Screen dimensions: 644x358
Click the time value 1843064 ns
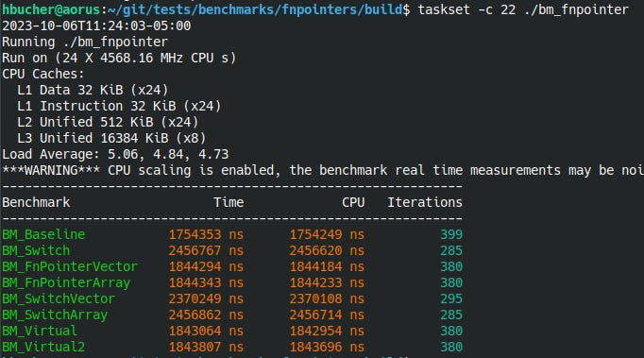point(206,331)
